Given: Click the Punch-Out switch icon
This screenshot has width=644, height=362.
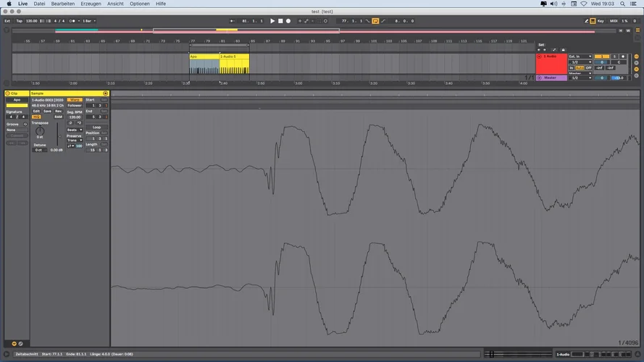Looking at the screenshot, I should (x=383, y=21).
